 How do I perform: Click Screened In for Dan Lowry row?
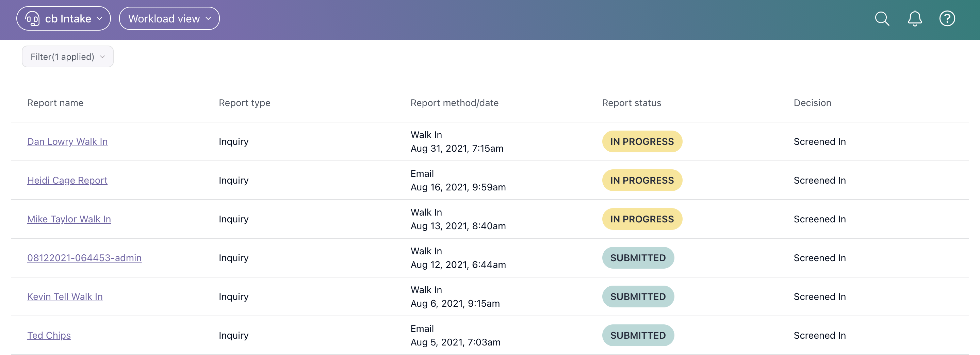coord(819,141)
